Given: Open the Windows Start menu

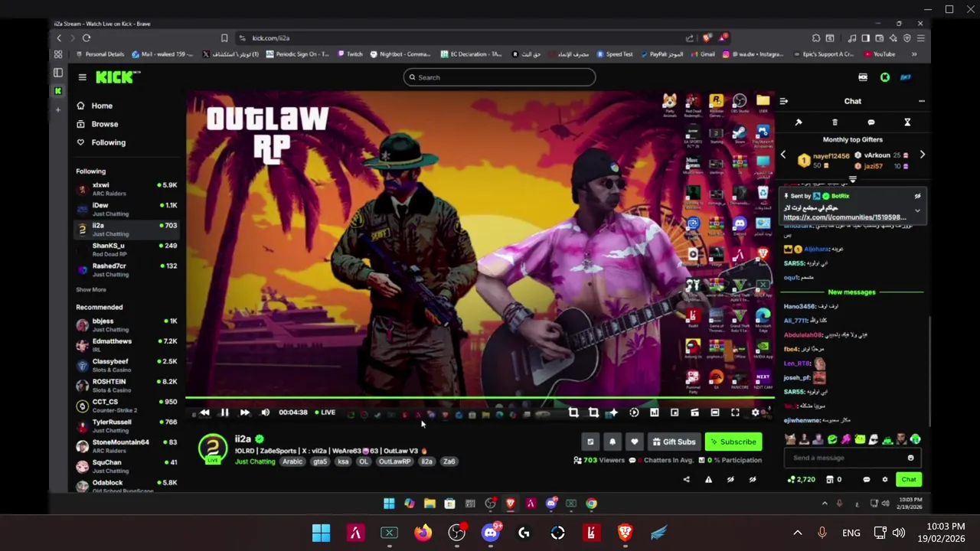Looking at the screenshot, I should (x=321, y=533).
